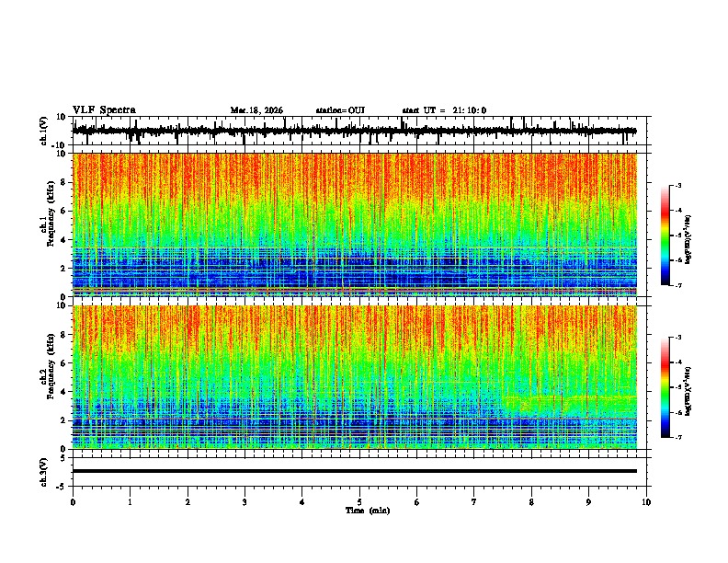
Task: Click the "ch.1(V)" waveform axis label
Action: 44,131
